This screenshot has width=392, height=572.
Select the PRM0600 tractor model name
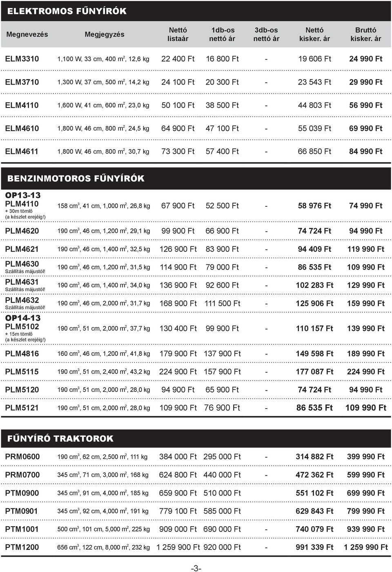coord(22,457)
